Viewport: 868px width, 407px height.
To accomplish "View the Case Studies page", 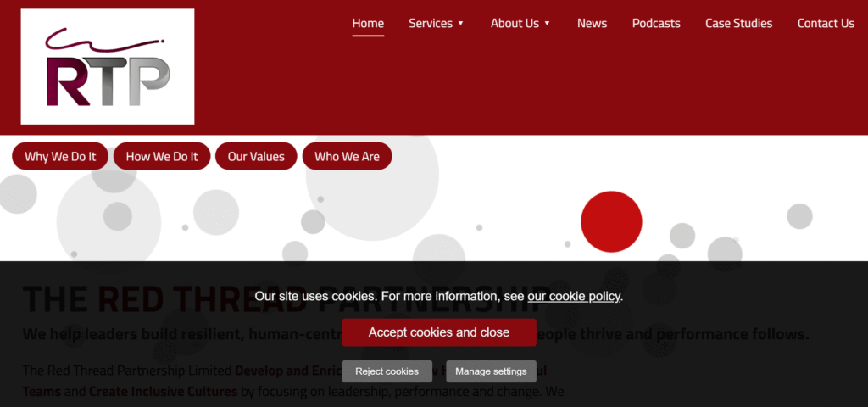I will 738,23.
